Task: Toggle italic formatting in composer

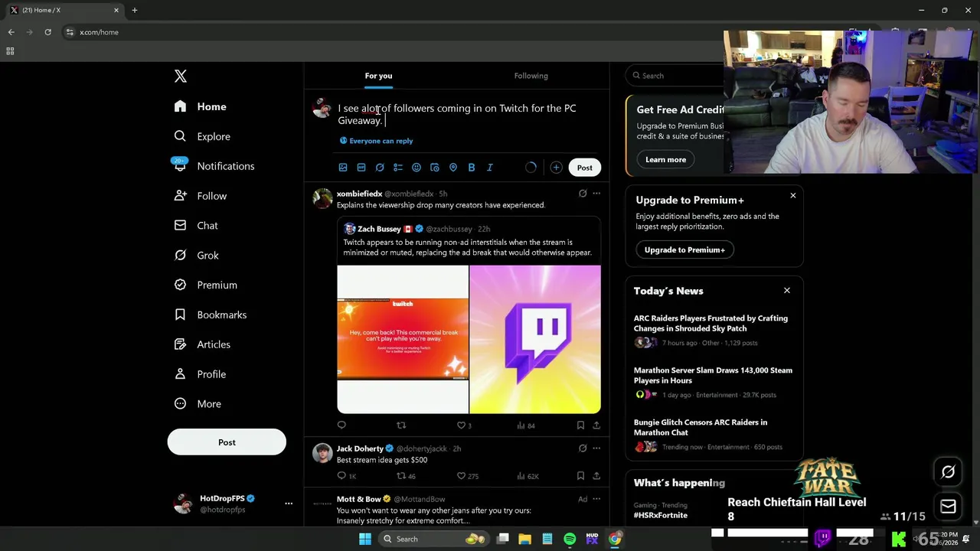Action: (490, 168)
